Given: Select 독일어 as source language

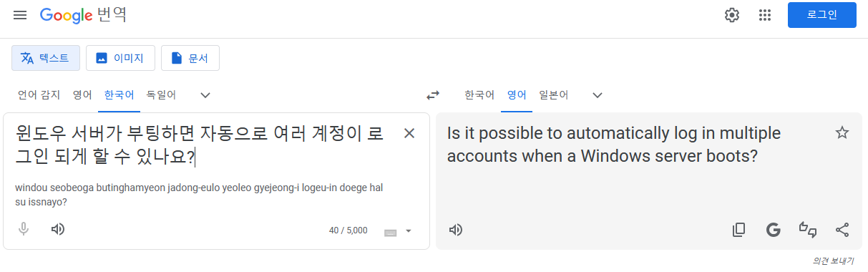Looking at the screenshot, I should click(161, 94).
